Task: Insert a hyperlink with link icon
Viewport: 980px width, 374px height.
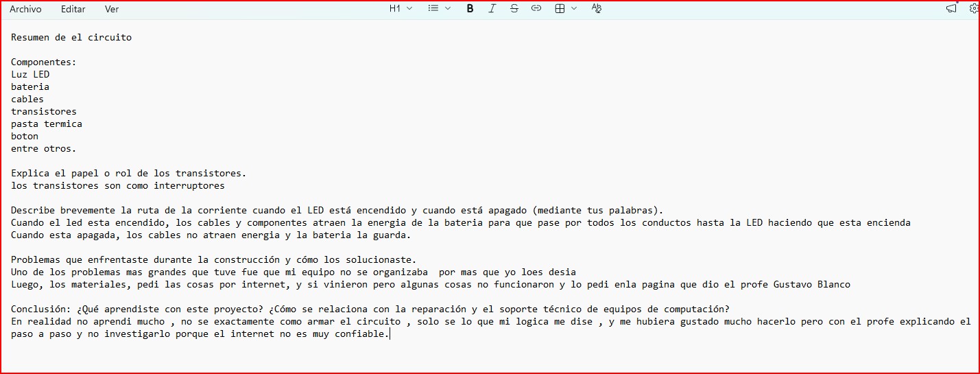Action: point(536,9)
